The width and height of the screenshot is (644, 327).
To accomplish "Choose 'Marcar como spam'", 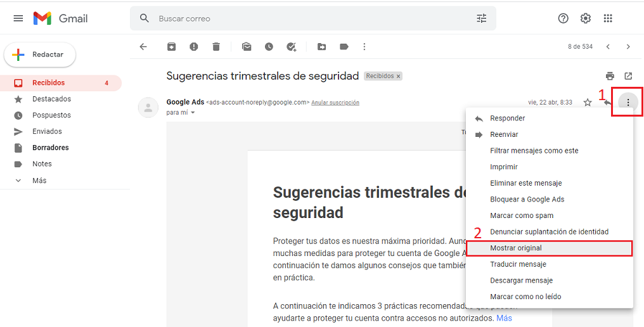I will (x=550, y=215).
